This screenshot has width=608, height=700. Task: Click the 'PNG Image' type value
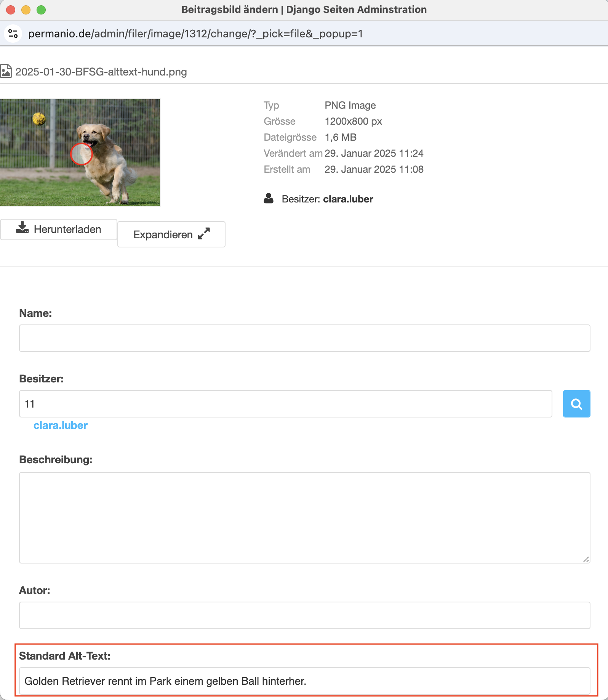click(350, 105)
